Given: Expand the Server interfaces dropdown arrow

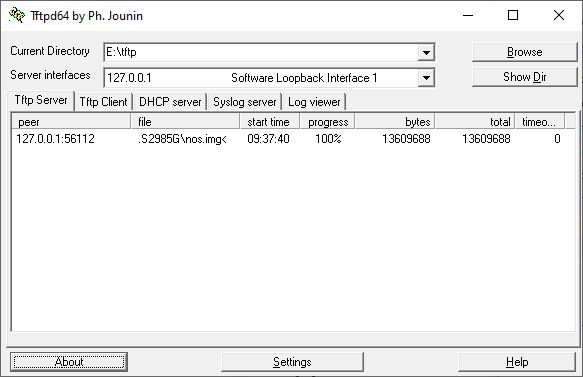Looking at the screenshot, I should 426,78.
